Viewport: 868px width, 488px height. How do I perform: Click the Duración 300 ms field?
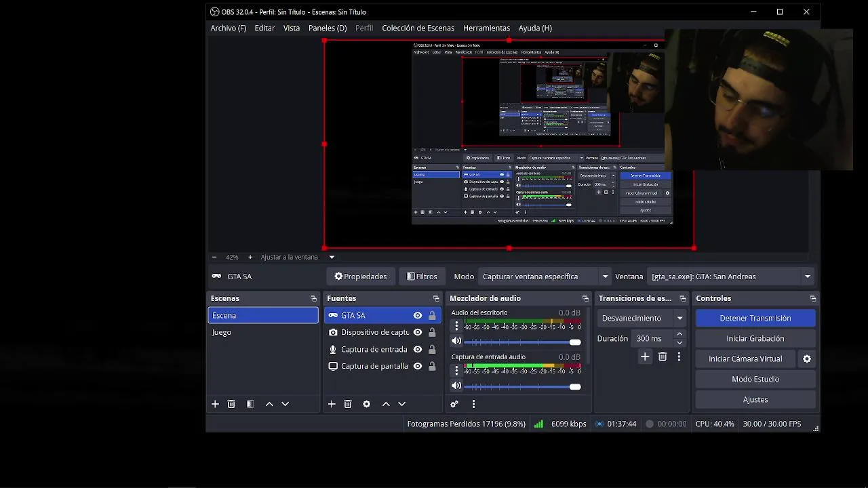(x=652, y=338)
